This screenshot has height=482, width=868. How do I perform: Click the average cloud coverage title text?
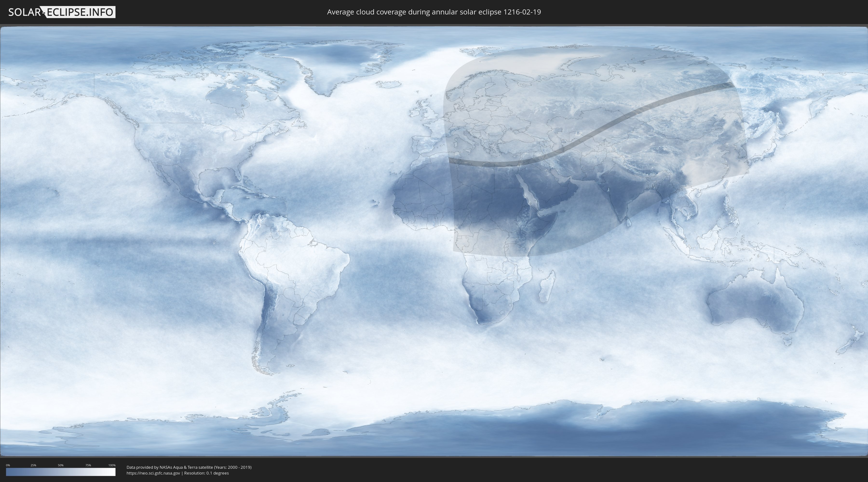(434, 12)
